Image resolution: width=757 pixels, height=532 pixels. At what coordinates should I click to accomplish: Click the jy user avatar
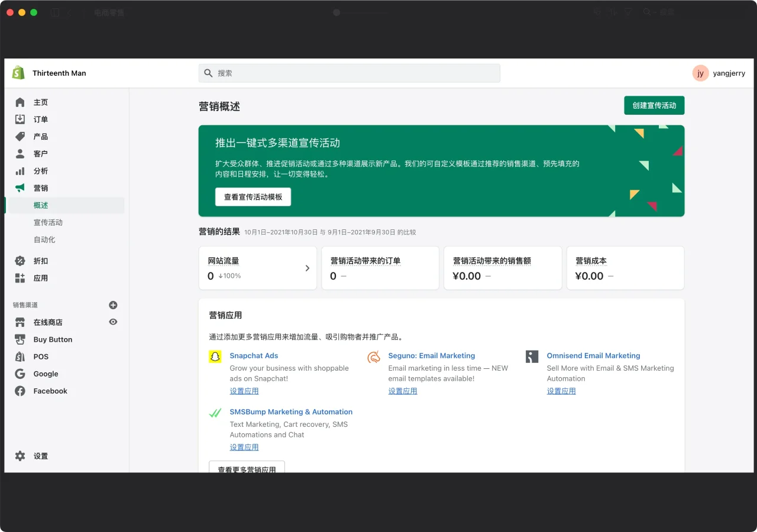(x=700, y=73)
